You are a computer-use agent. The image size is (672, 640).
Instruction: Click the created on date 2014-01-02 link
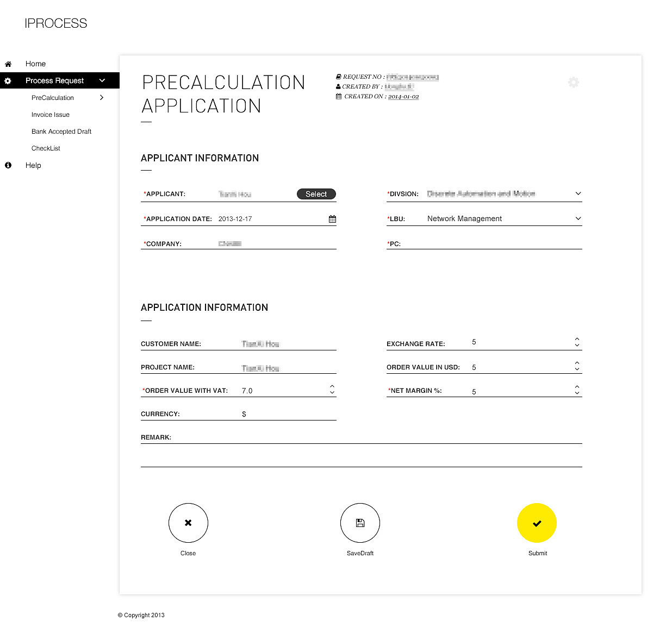tap(403, 97)
